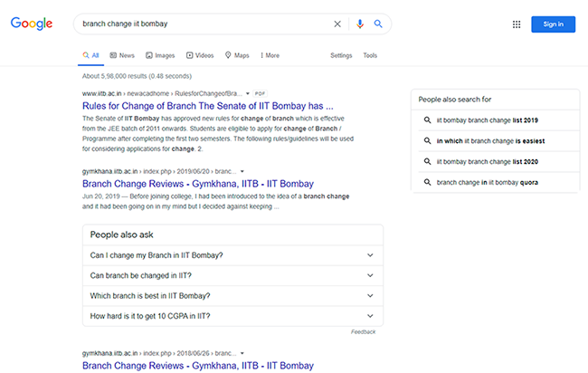This screenshot has height=373, width=588.
Task: Start voice search with microphone icon
Action: point(360,24)
